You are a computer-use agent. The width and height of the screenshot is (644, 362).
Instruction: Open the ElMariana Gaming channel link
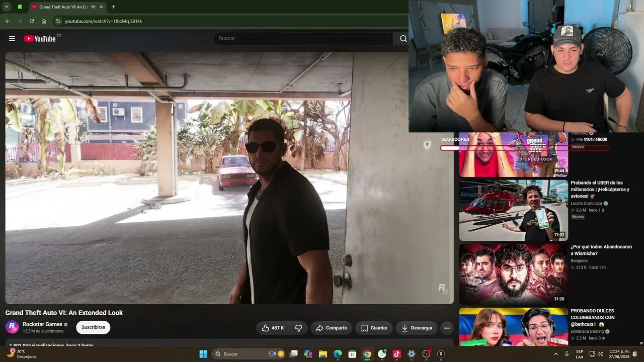point(587,332)
